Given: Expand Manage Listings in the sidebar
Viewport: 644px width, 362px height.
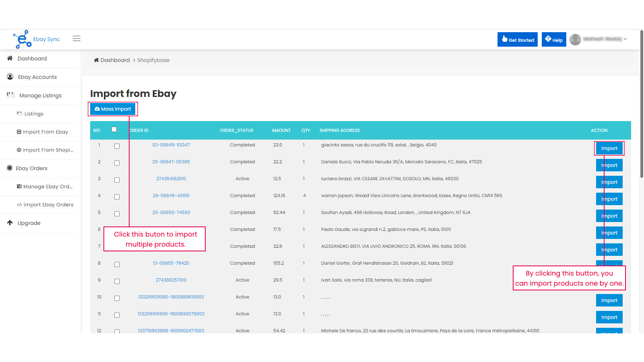Looking at the screenshot, I should (41, 95).
